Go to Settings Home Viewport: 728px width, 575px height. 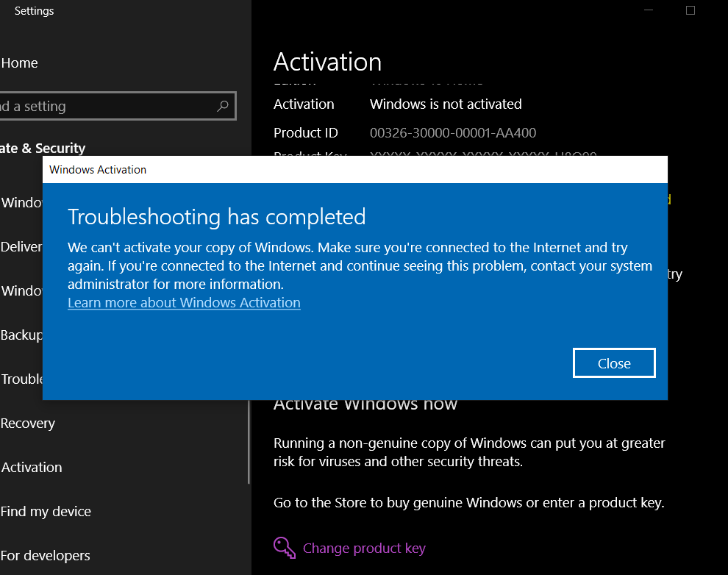pos(20,63)
